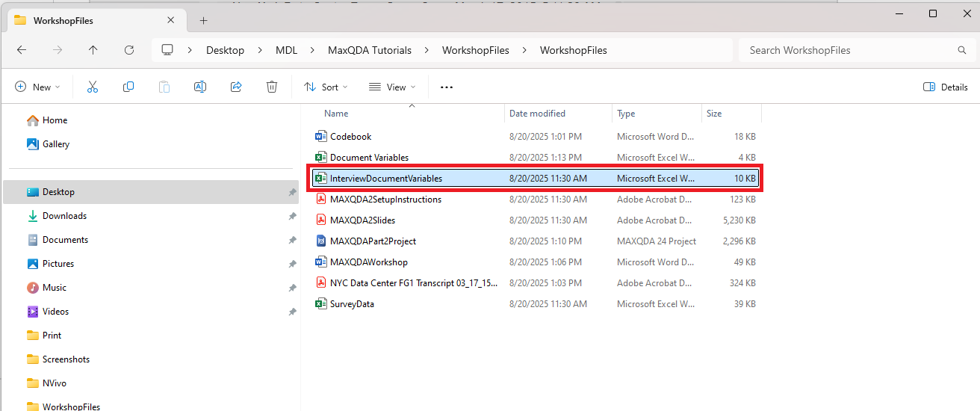The image size is (980, 411).
Task: Select the Codebook file name
Action: [351, 137]
